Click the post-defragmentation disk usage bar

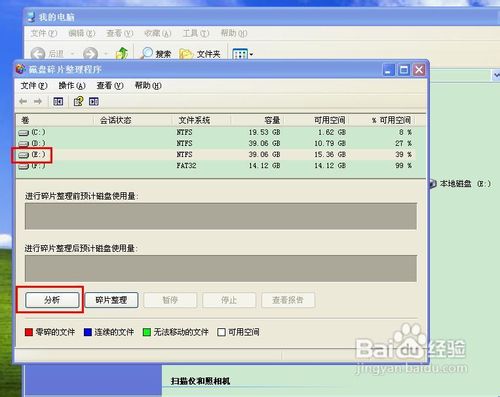point(221,269)
